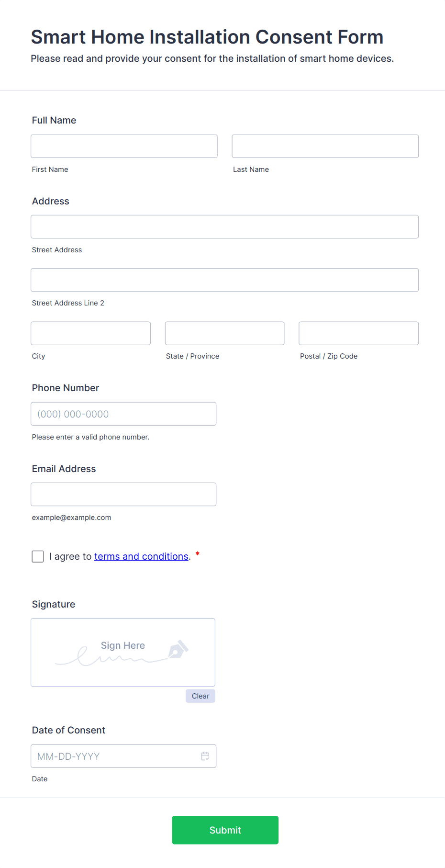445x868 pixels.
Task: Click the Signature section label
Action: click(x=54, y=604)
